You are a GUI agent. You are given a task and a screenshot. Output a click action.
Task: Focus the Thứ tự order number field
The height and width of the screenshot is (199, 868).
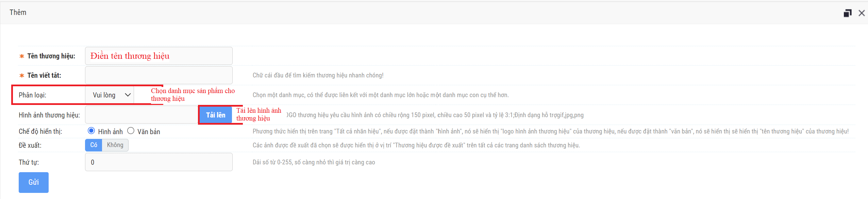click(x=158, y=162)
